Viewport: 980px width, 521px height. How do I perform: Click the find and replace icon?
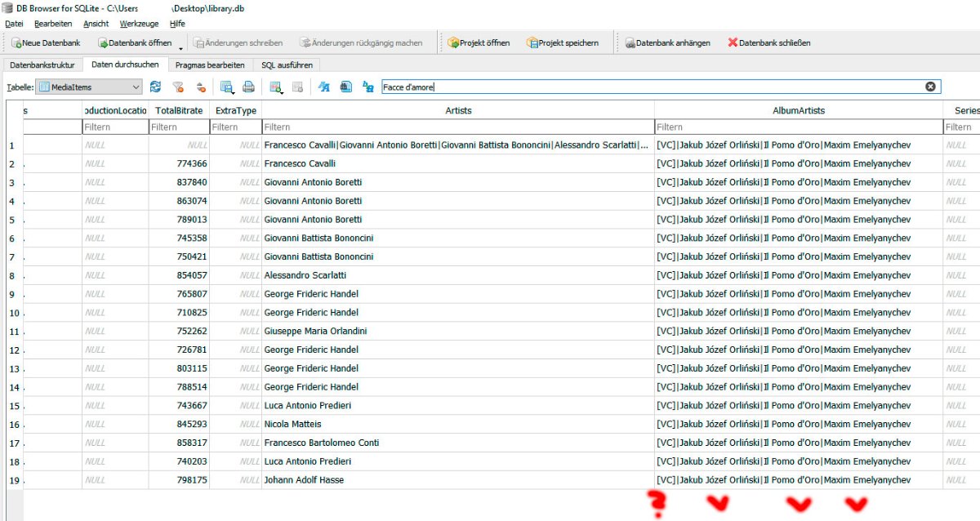[x=367, y=87]
